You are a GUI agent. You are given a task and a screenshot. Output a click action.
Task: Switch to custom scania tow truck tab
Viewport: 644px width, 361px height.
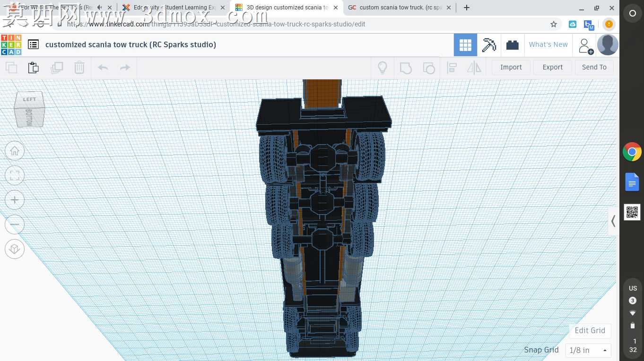pyautogui.click(x=400, y=8)
